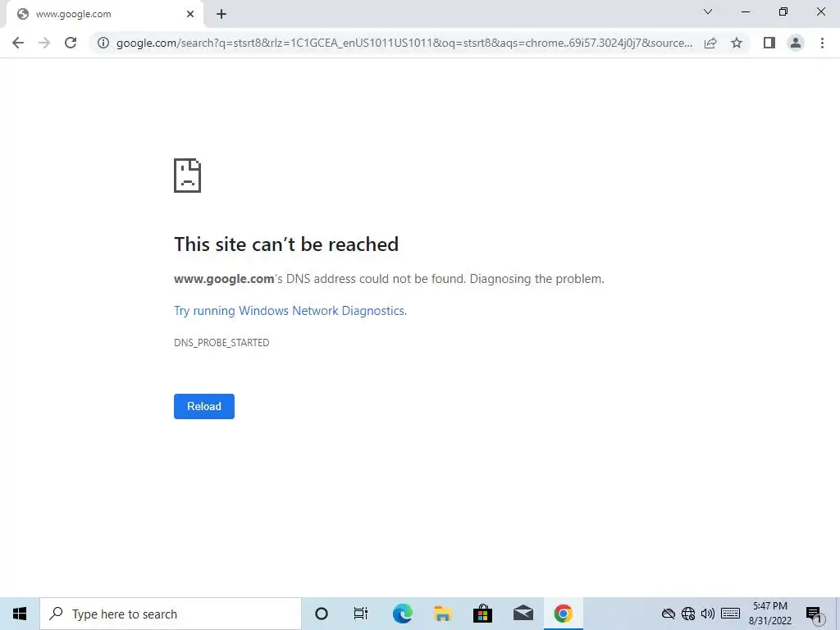Click the browser back arrow

tap(18, 43)
